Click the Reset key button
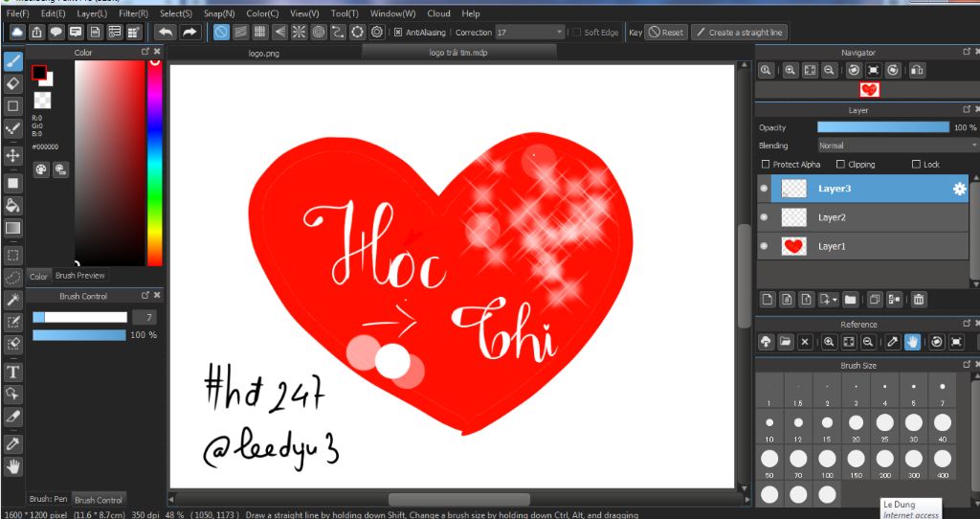Image resolution: width=980 pixels, height=519 pixels. (666, 33)
